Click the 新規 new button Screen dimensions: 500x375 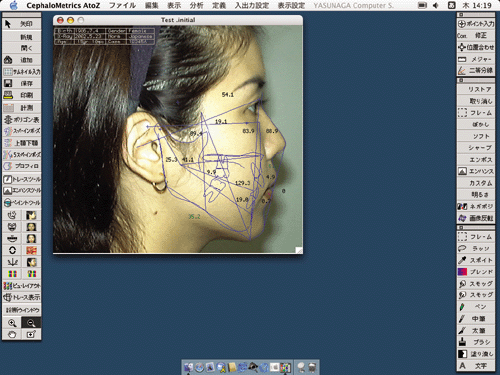click(22, 37)
